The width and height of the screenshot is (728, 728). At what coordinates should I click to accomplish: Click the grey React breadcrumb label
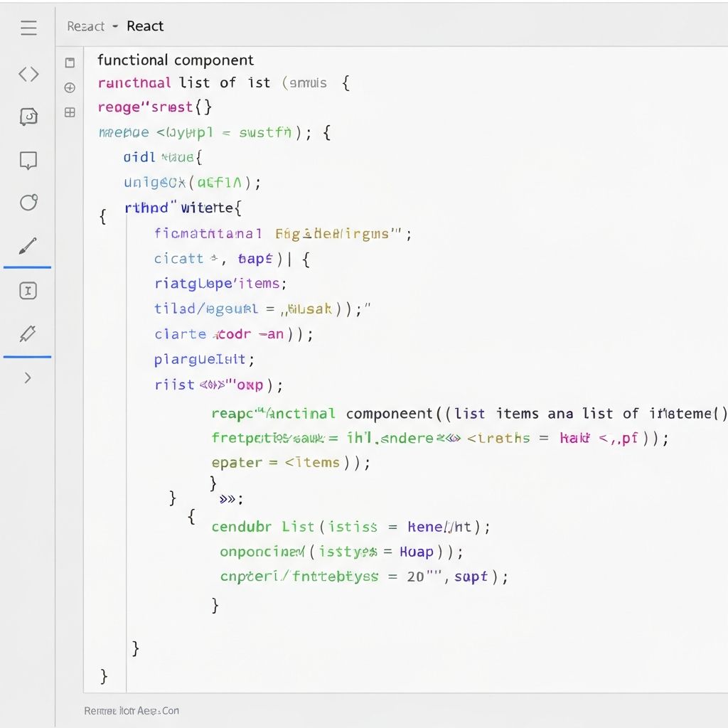(85, 26)
